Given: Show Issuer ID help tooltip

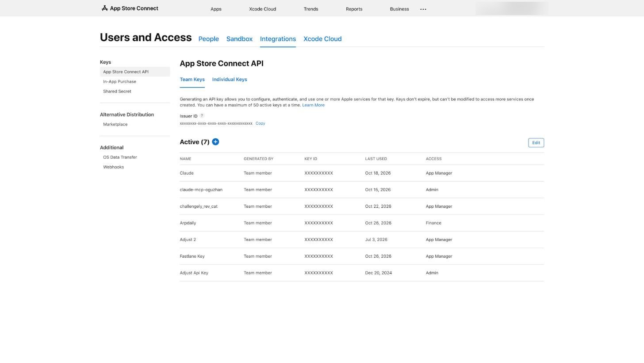Looking at the screenshot, I should pyautogui.click(x=202, y=116).
